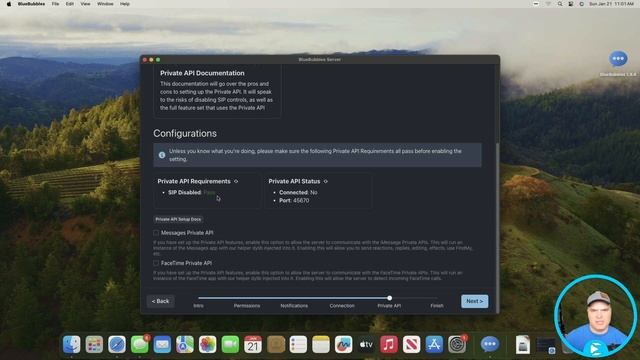
Task: Open the Window menu
Action: (x=105, y=4)
